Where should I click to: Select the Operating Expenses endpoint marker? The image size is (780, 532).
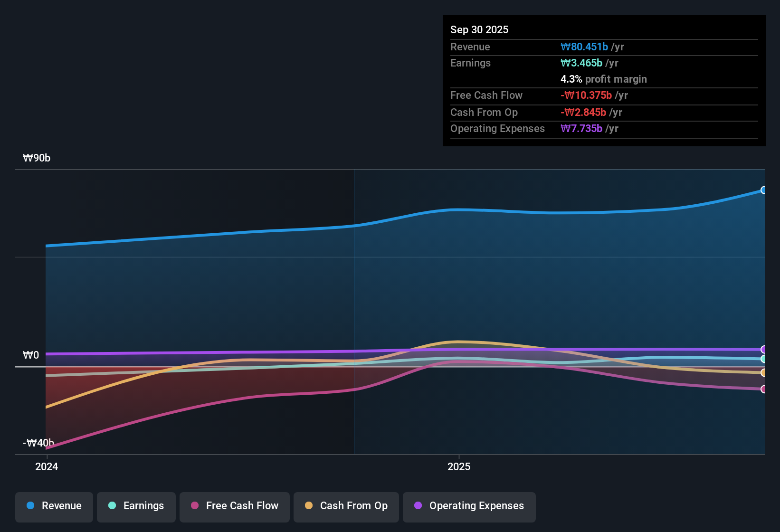click(x=763, y=349)
